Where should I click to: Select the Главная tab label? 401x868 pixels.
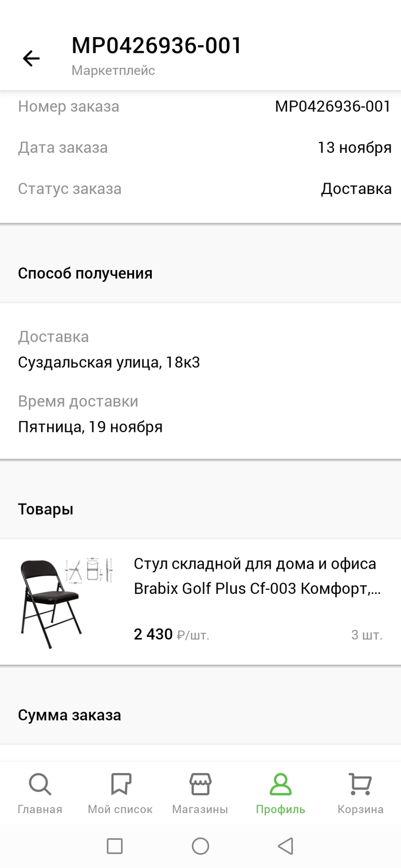point(40,809)
